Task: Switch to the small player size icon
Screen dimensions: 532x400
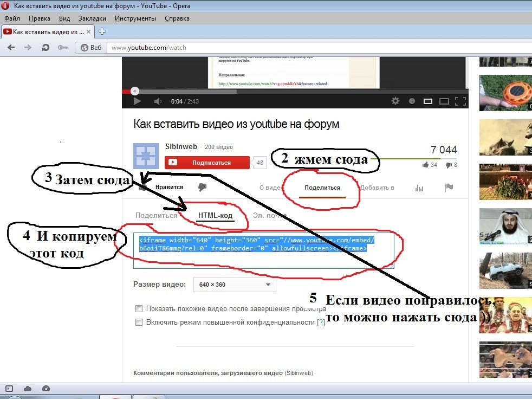Action: 428,101
